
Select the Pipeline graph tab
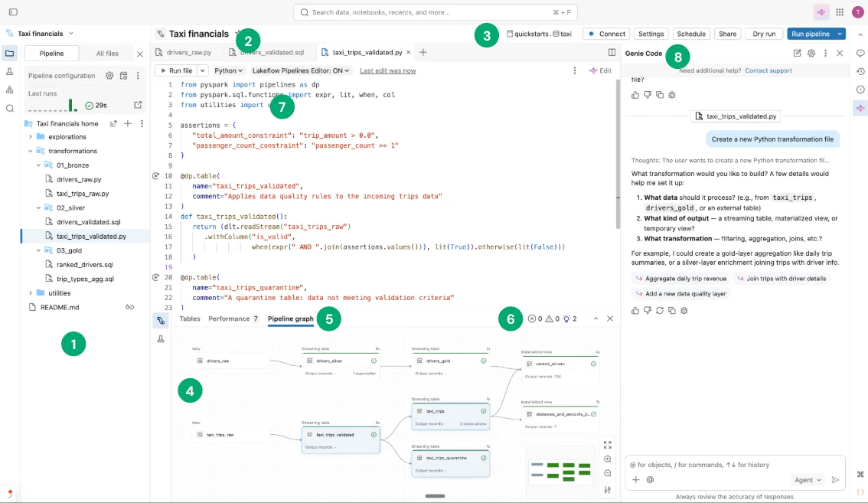click(x=291, y=318)
